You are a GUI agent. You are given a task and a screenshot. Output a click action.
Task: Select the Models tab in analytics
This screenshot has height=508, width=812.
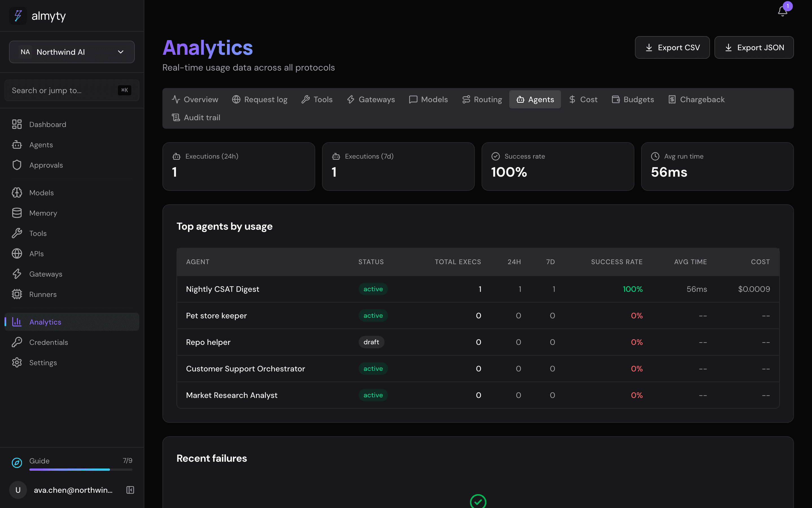click(x=429, y=99)
